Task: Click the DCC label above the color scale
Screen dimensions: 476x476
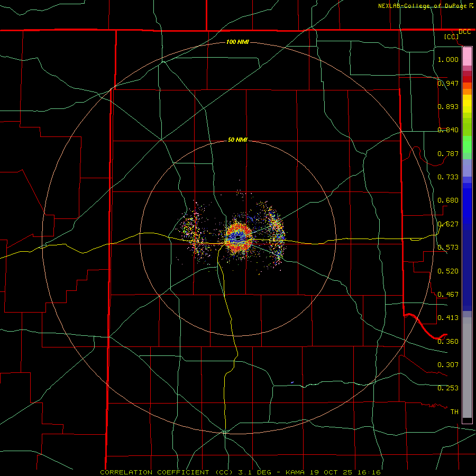Action: [464, 32]
